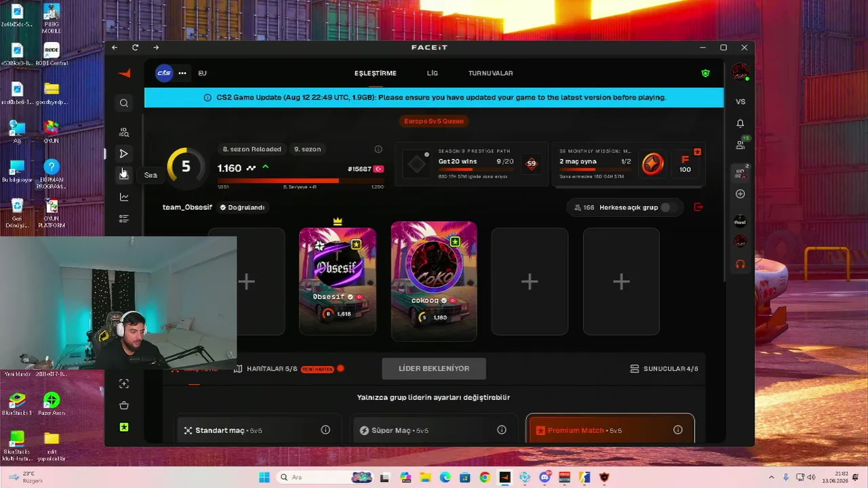Select the CS2 game icon
The width and height of the screenshot is (868, 488).
164,73
